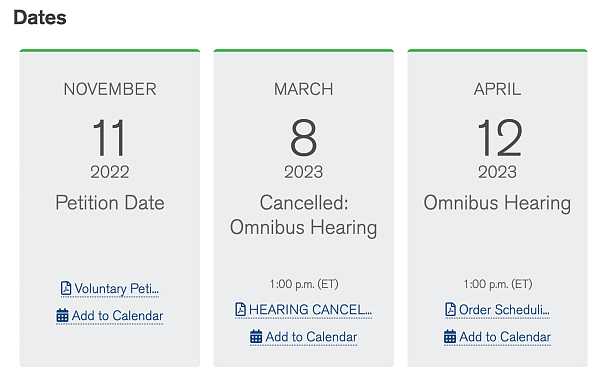Viewport: 600px width, 377px height.
Task: Click the Petition Date title
Action: 110,202
